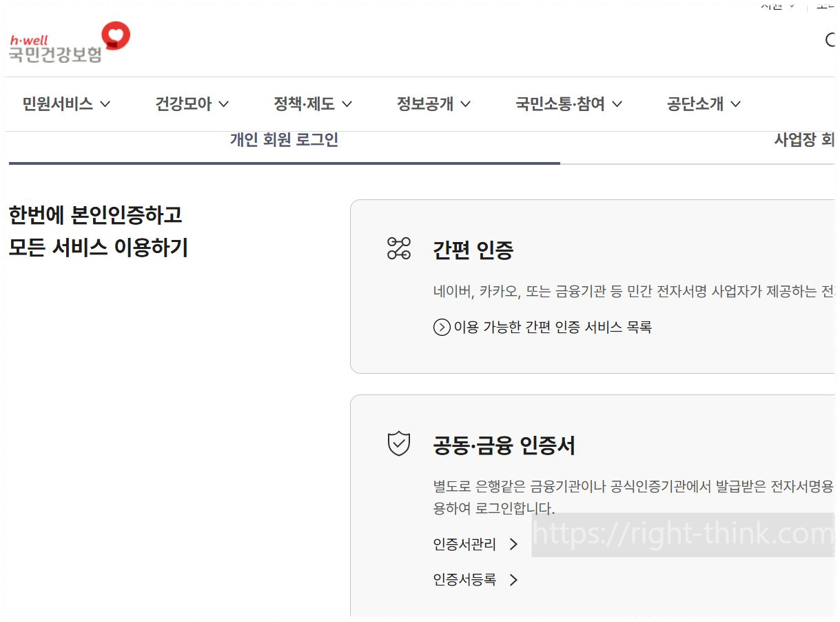Screen dimensions: 840x622
Task: Expand the 공단소개 dropdown chevron
Action: point(735,104)
